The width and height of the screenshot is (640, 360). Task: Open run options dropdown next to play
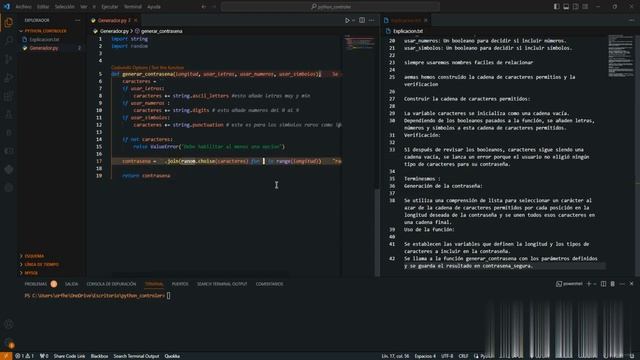pos(353,20)
